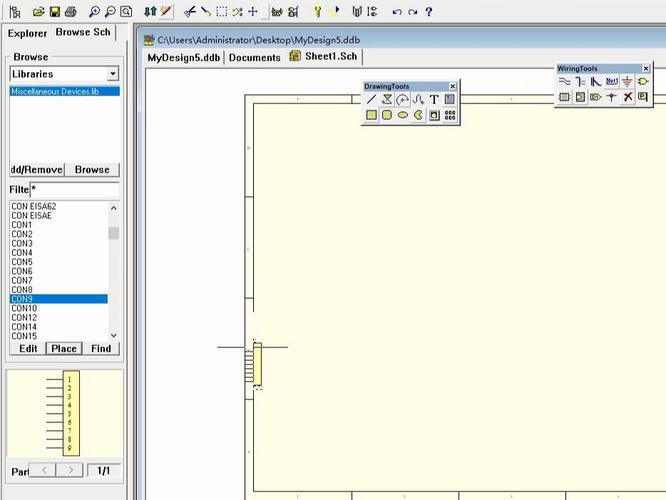Click the place wire tool in WiringTools
Viewport: 666px width, 500px height.
pos(565,82)
